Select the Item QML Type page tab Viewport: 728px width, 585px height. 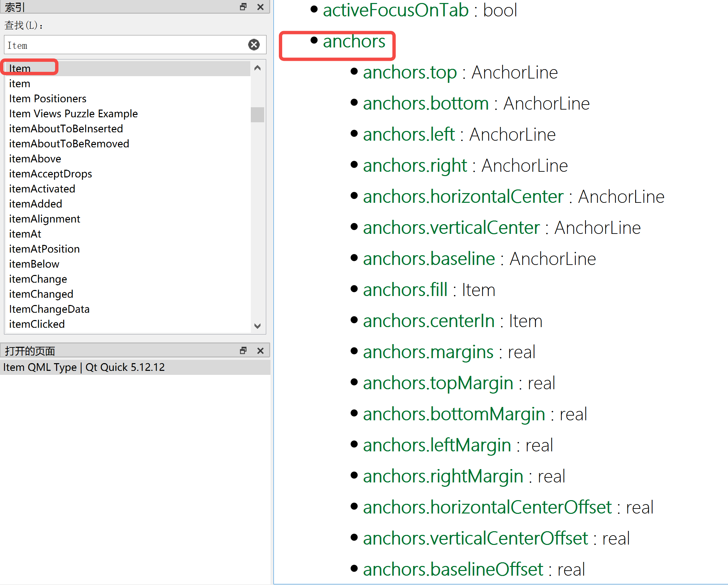pos(84,367)
